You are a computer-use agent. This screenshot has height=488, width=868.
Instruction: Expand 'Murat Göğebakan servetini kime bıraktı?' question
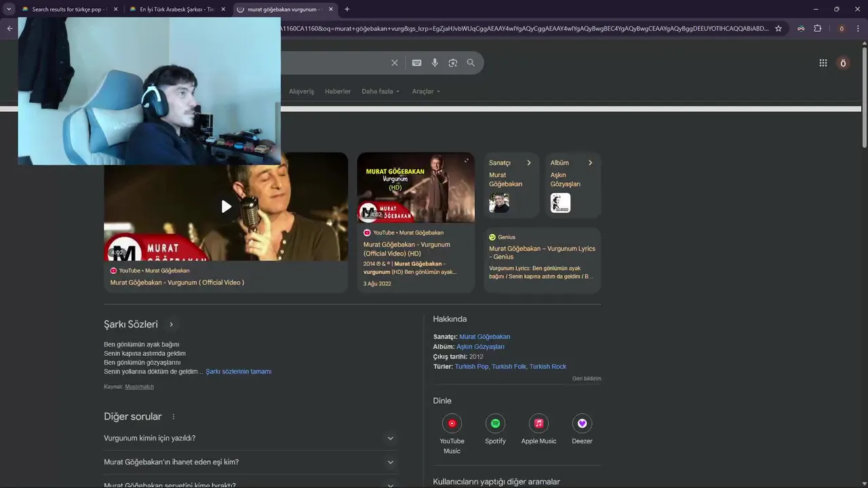(x=250, y=483)
